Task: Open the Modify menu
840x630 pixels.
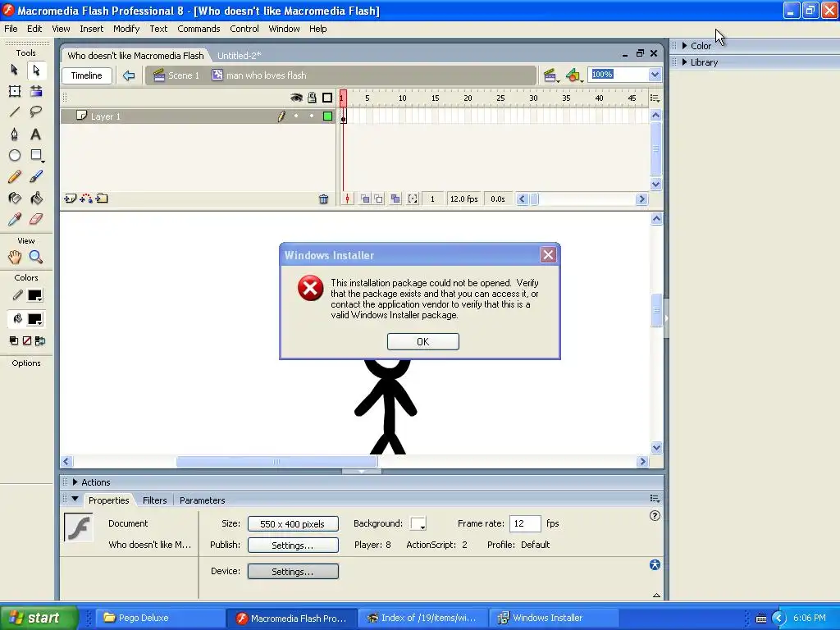Action: [126, 29]
